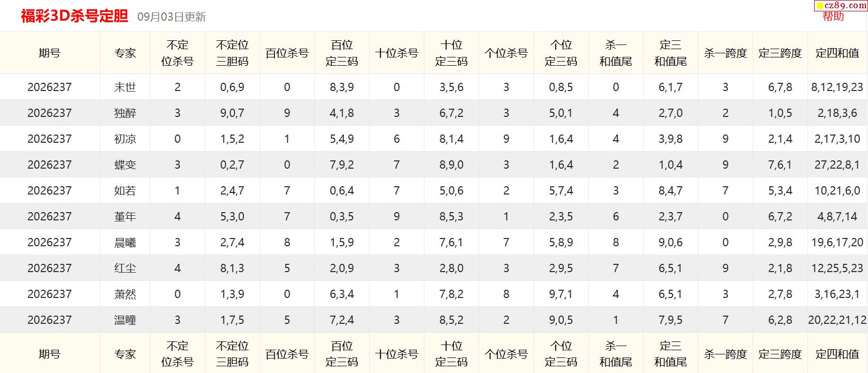Click the 百位杀号 header in top row
Image resolution: width=868 pixels, height=373 pixels.
pyautogui.click(x=287, y=53)
